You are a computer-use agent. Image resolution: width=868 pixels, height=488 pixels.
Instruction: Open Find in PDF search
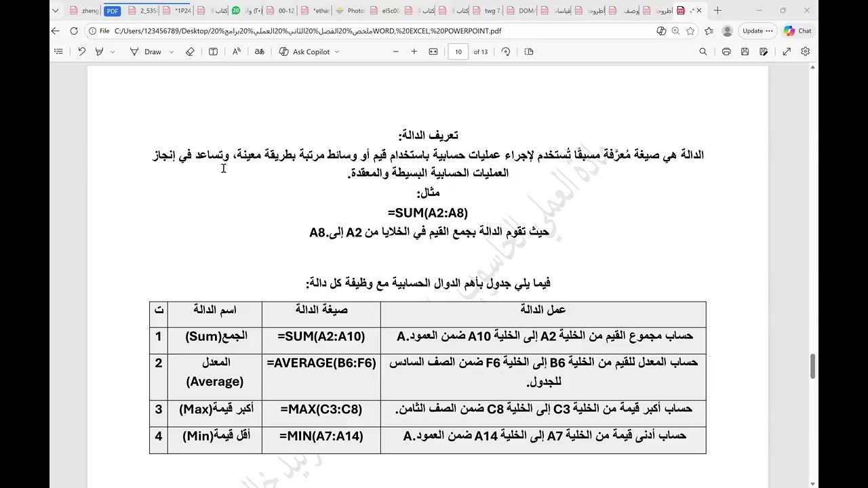pos(703,52)
